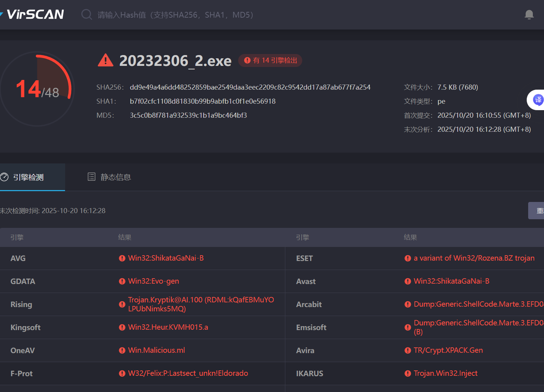The width and height of the screenshot is (544, 392).
Task: Click the alert icon in AVG row
Action: [x=122, y=258]
